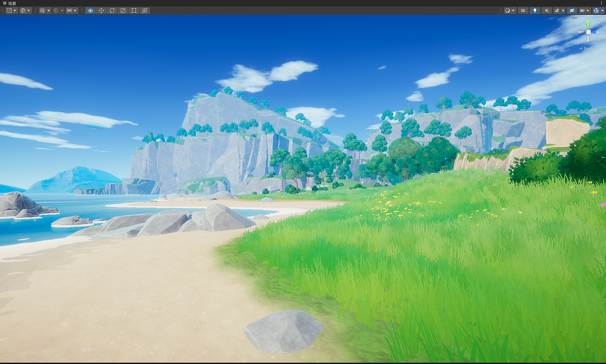The height and width of the screenshot is (364, 606).
Task: Expand grid snapping settings arrow
Action: (x=62, y=10)
